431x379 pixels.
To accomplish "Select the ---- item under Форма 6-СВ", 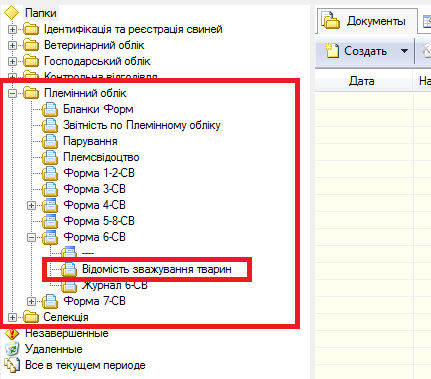I will (x=88, y=253).
